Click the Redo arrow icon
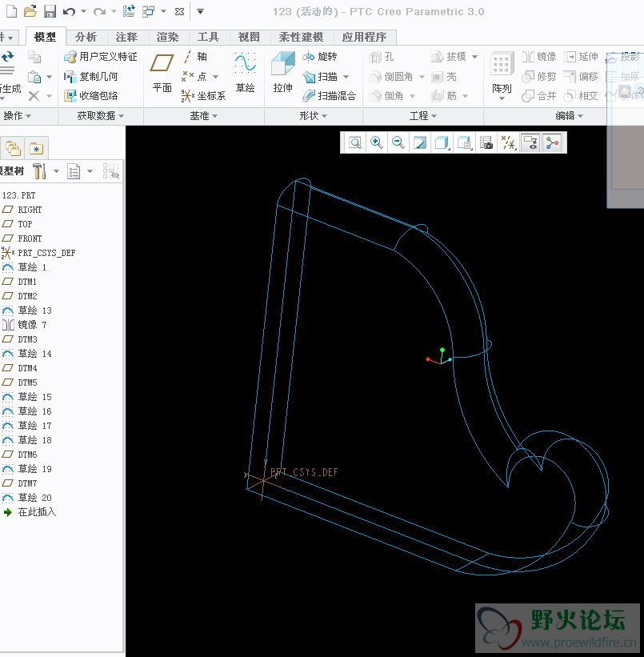The width and height of the screenshot is (644, 657). [99, 12]
